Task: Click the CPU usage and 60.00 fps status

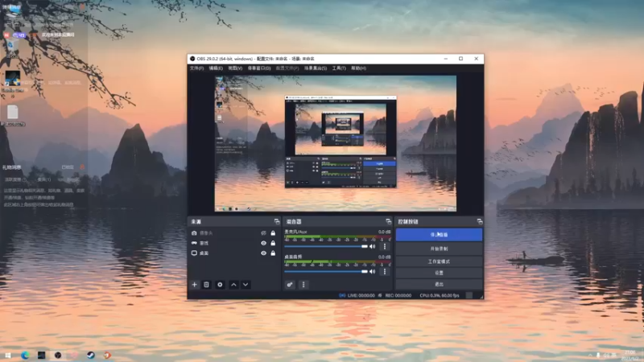Action: (439, 295)
